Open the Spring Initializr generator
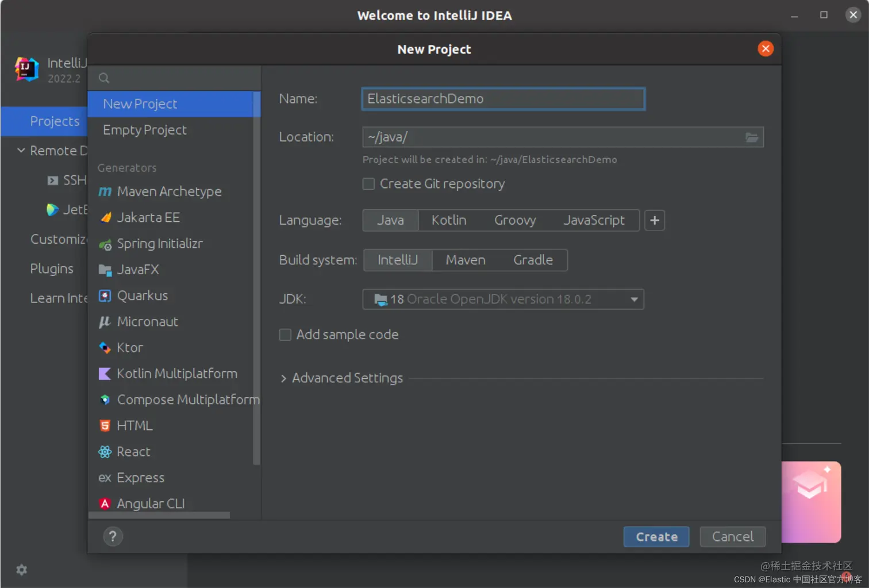The height and width of the screenshot is (588, 869). pos(160,243)
